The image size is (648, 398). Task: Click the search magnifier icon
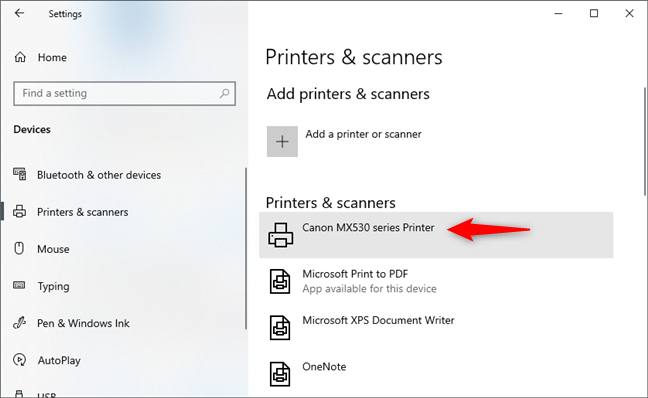[224, 93]
